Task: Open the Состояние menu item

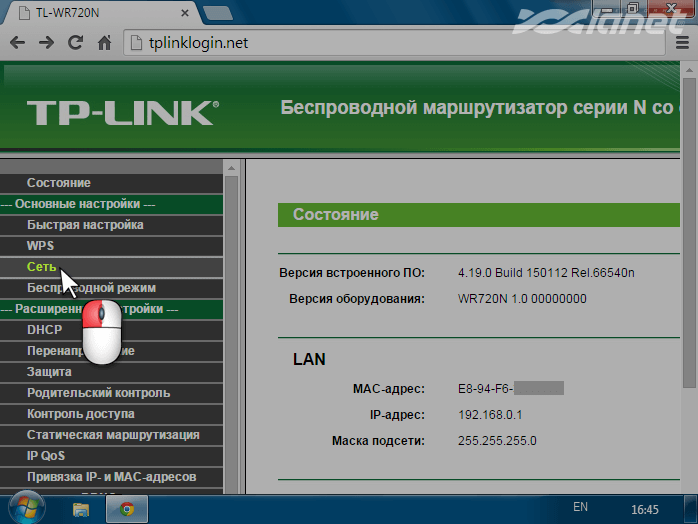Action: [x=58, y=183]
